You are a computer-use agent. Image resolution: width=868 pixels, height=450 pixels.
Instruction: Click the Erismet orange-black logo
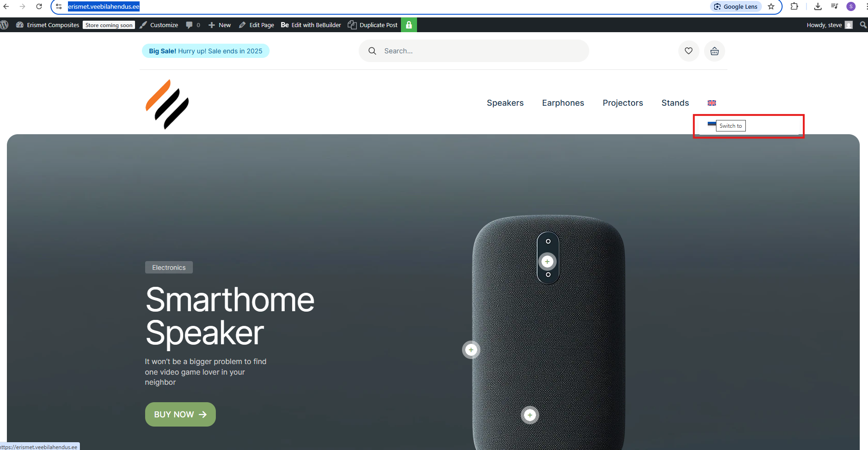click(167, 104)
